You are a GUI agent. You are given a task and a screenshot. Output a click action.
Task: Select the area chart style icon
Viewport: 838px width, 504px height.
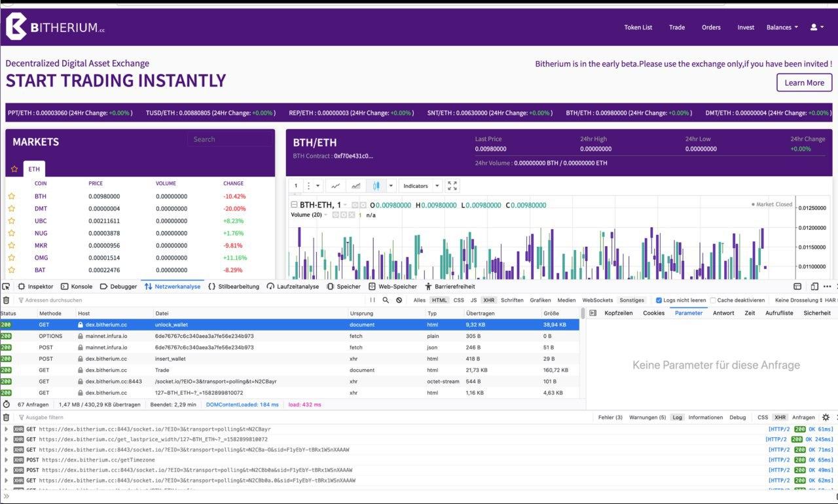355,186
